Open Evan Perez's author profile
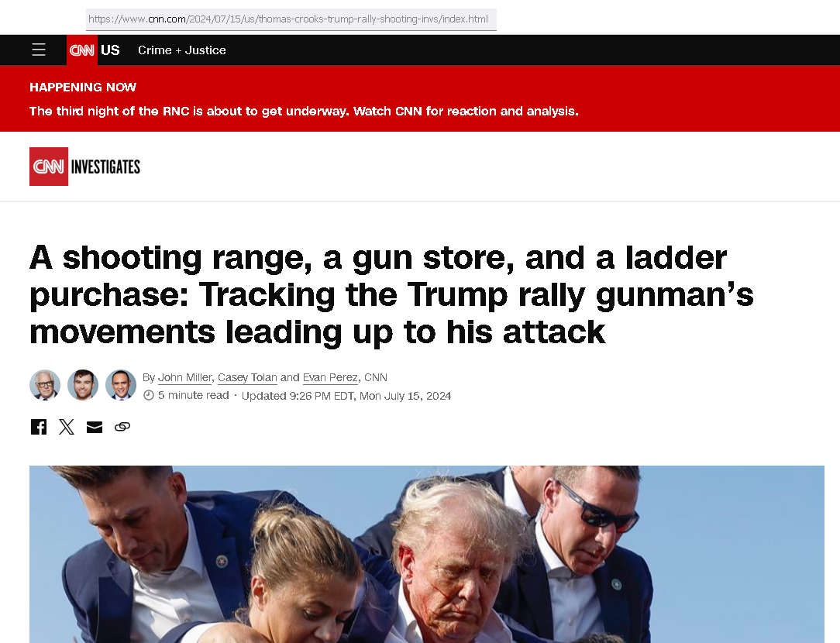840x643 pixels. coord(330,377)
